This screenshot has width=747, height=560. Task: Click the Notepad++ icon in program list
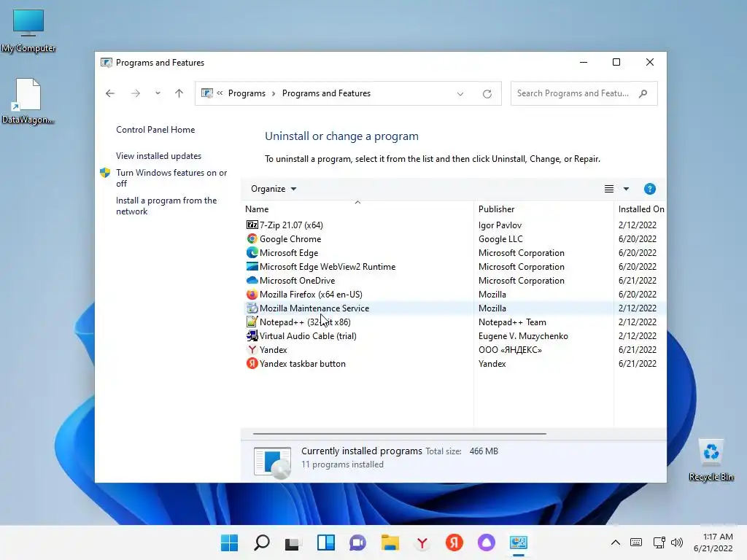252,322
